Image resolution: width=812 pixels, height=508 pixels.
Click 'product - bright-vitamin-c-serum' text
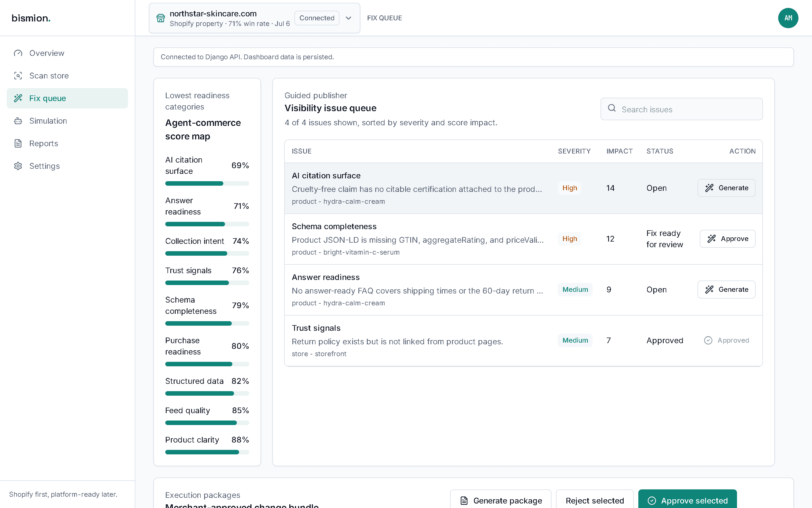(346, 252)
